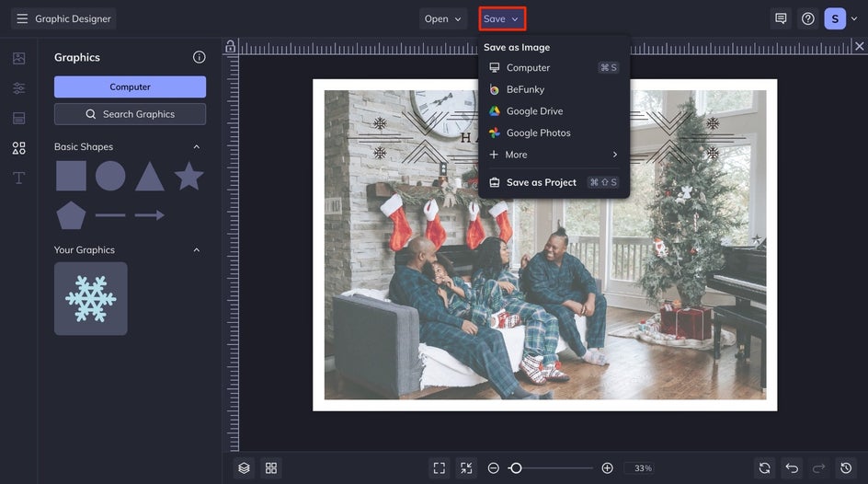
Task: Add the arrow line shape
Action: click(150, 215)
